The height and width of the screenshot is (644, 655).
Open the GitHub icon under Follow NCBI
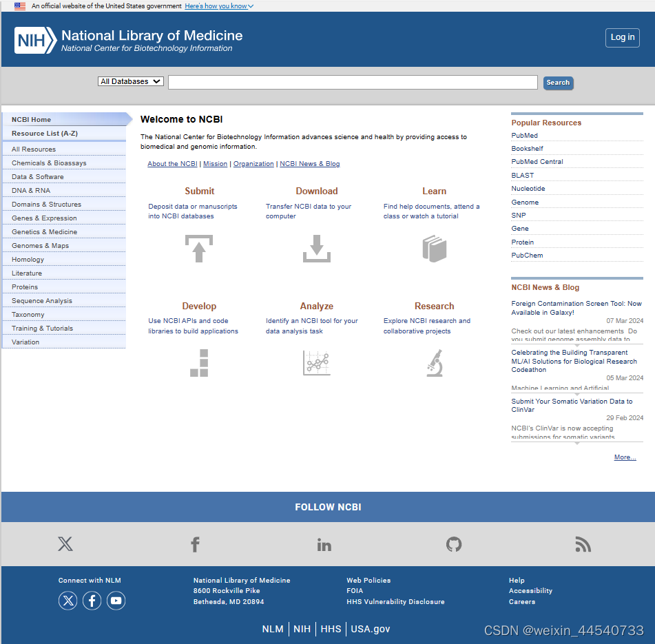(x=454, y=544)
